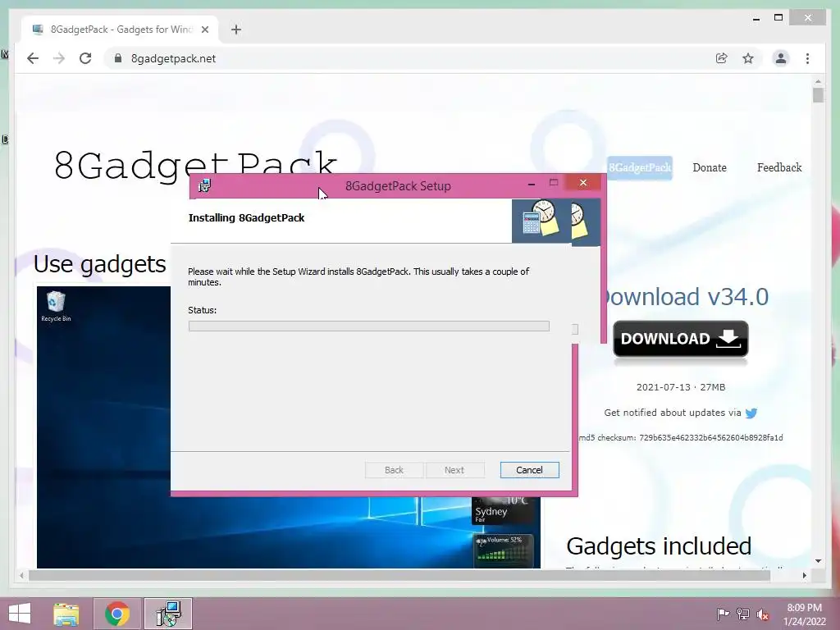
Task: Click the Volume 52% gadget preview
Action: [x=502, y=550]
